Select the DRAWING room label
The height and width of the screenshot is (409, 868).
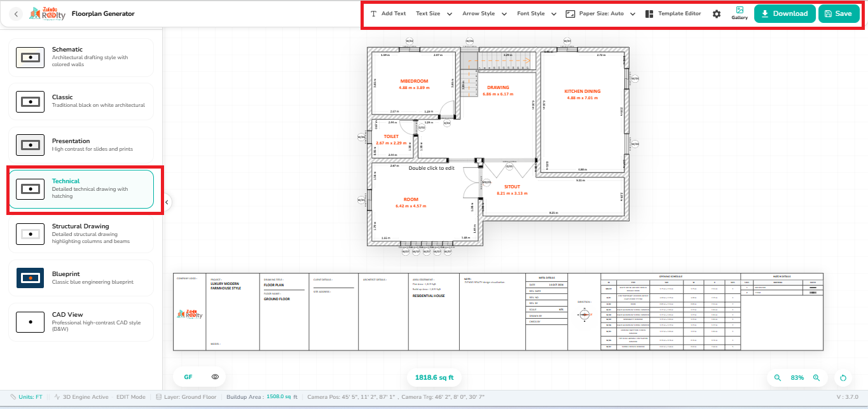[x=498, y=88]
